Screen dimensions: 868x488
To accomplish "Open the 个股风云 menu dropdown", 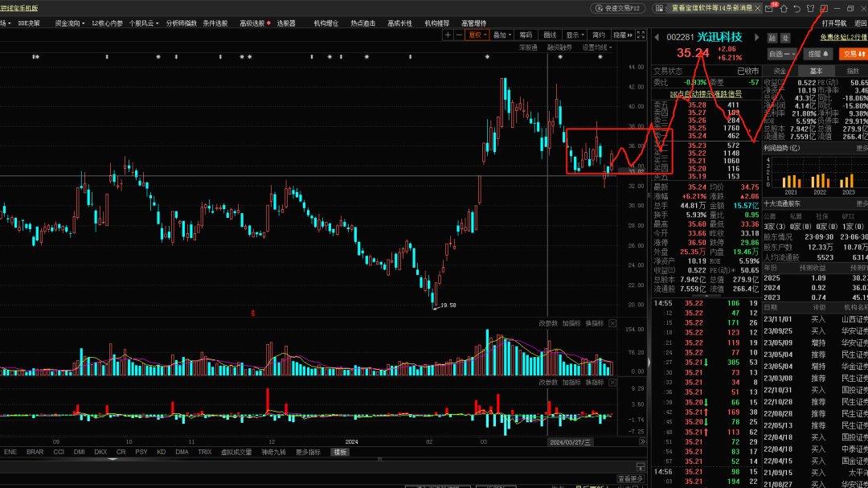I will point(143,23).
